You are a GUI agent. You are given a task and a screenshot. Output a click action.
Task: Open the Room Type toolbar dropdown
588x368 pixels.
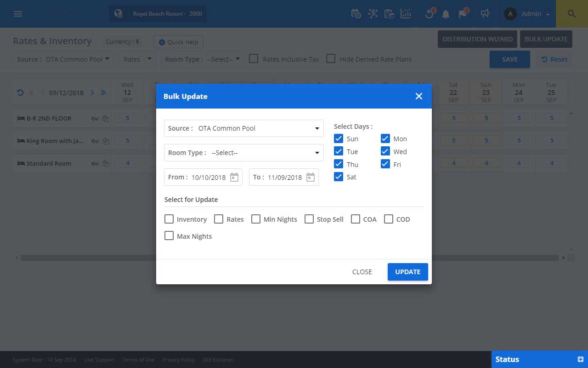click(x=202, y=59)
